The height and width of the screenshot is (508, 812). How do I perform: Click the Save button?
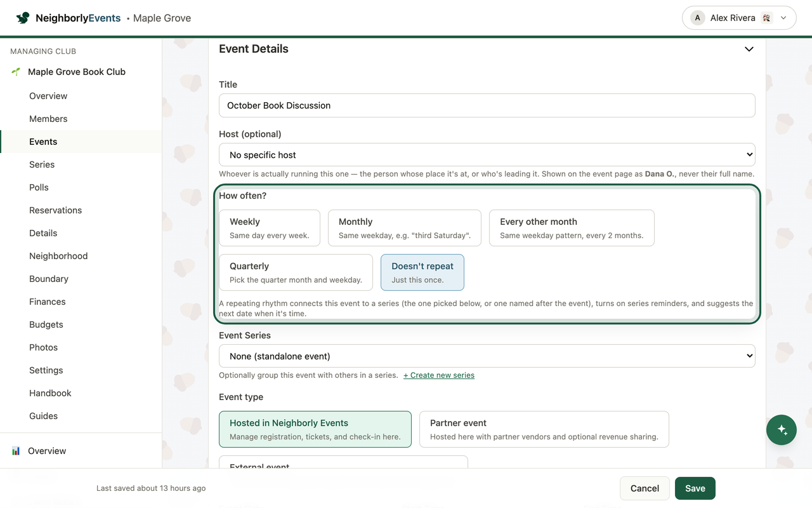pos(695,488)
